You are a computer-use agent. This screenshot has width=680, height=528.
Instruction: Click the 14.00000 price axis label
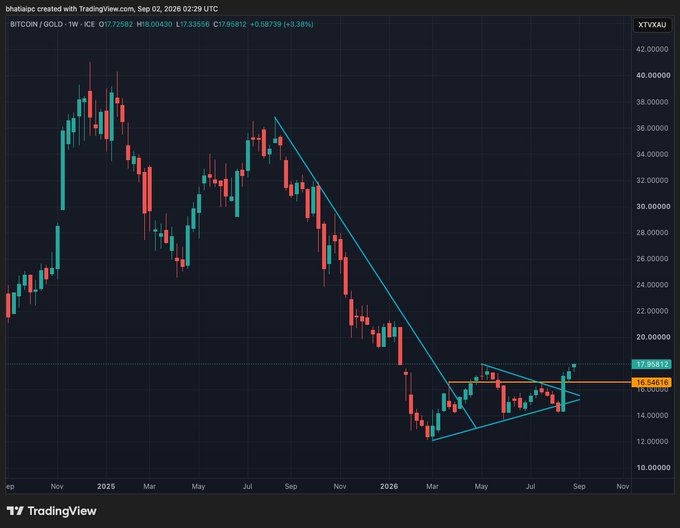point(652,415)
